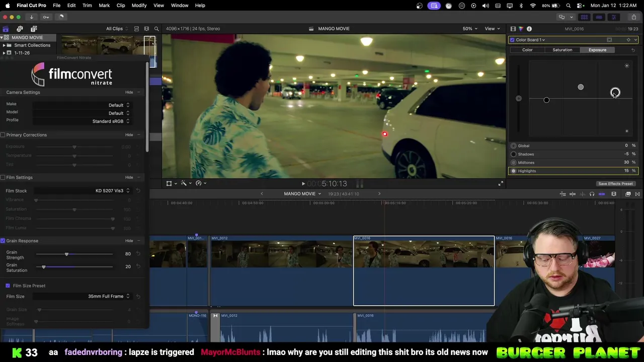The image size is (644, 362).
Task: Reset the Exposure pane curved arrow
Action: pyautogui.click(x=633, y=50)
